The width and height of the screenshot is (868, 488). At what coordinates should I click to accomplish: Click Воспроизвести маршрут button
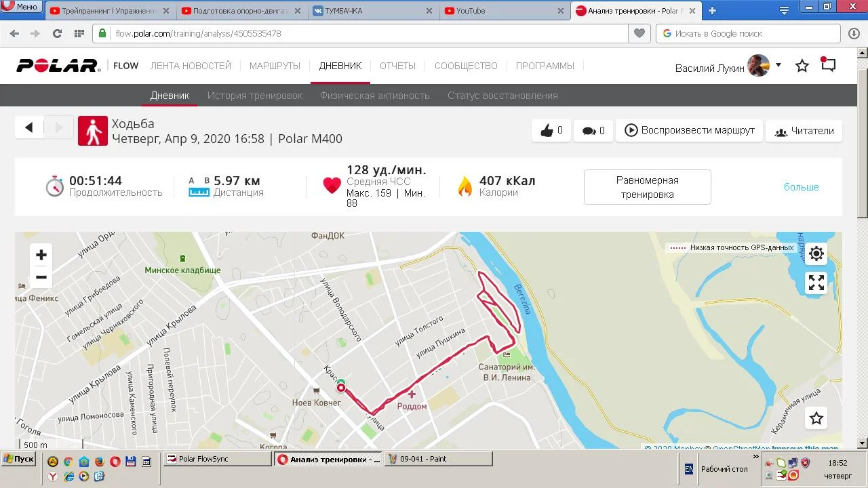tap(689, 131)
